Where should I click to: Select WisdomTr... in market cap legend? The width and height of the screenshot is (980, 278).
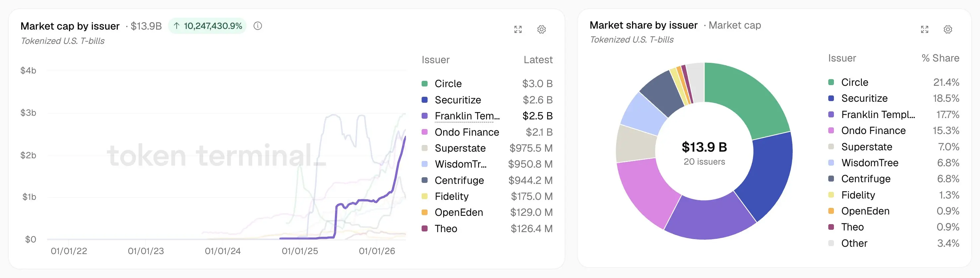(461, 164)
